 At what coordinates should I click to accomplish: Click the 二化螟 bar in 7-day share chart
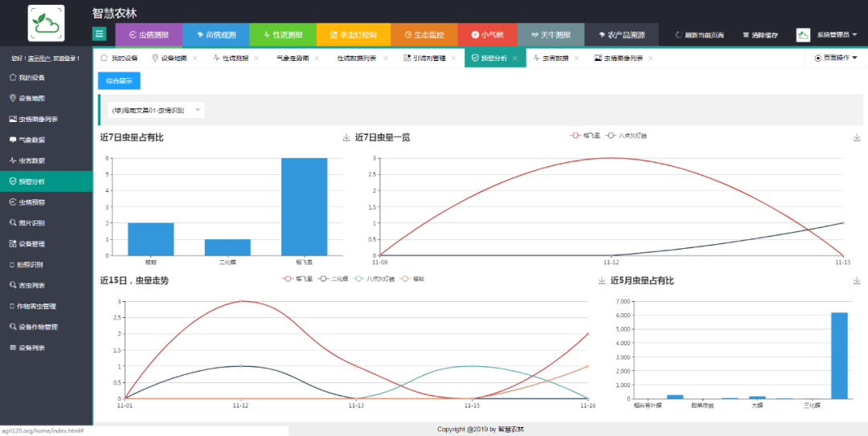(x=227, y=247)
